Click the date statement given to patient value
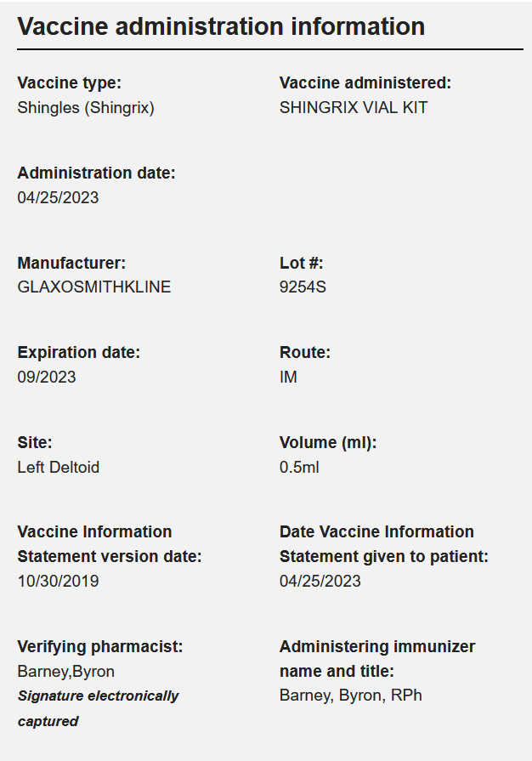Screen dimensions: 532x761 (320, 581)
